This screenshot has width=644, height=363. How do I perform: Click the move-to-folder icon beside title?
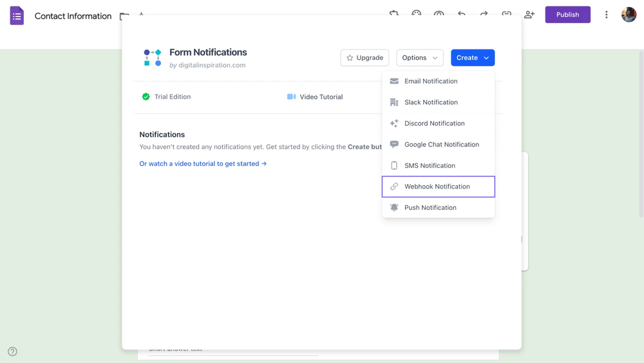(124, 17)
